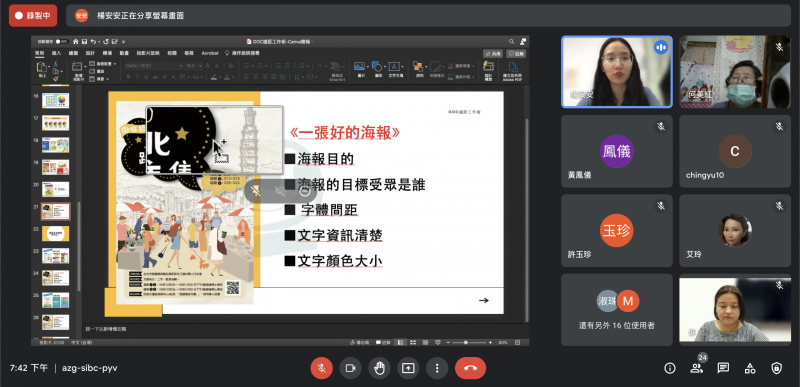
Task: Click the insert picture icon (圖片)
Action: click(359, 66)
